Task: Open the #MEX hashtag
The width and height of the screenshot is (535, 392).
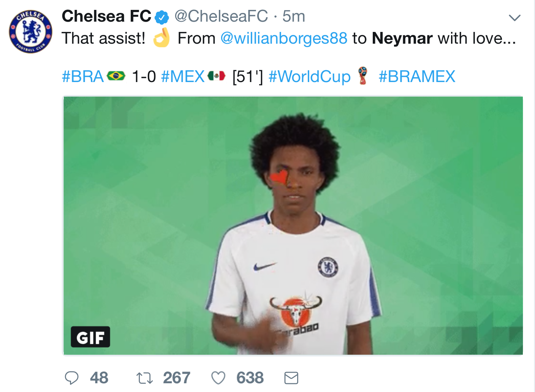Action: pos(183,77)
